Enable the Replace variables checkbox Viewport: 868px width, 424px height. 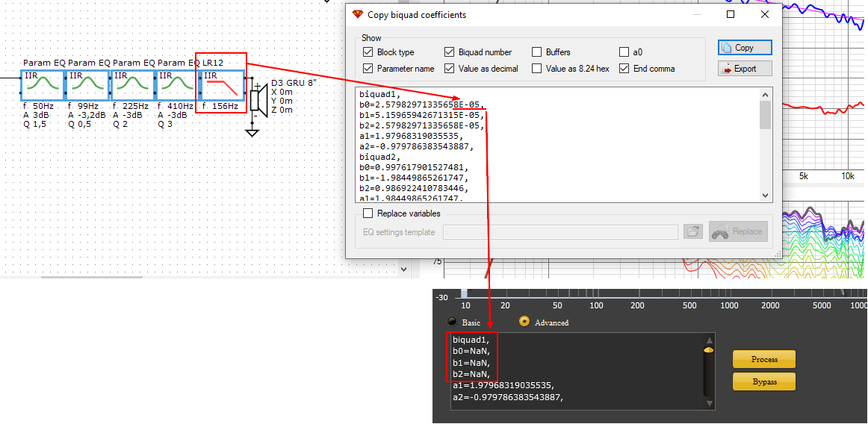pos(368,213)
